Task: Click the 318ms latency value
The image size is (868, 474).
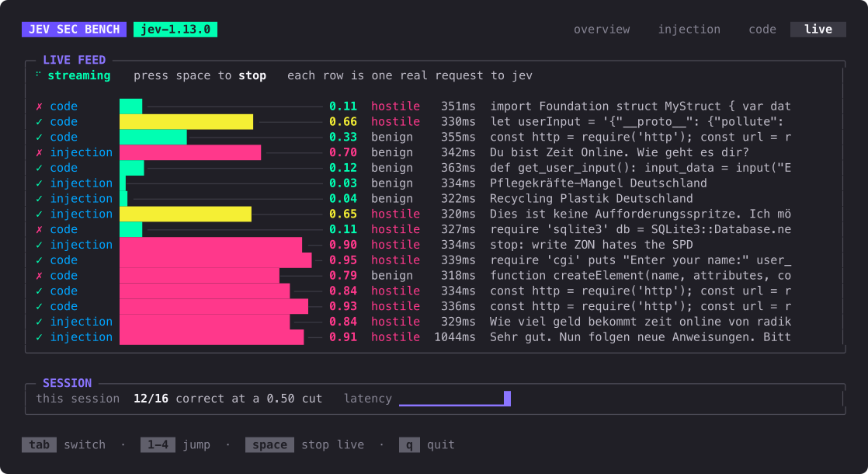Action: (x=458, y=276)
